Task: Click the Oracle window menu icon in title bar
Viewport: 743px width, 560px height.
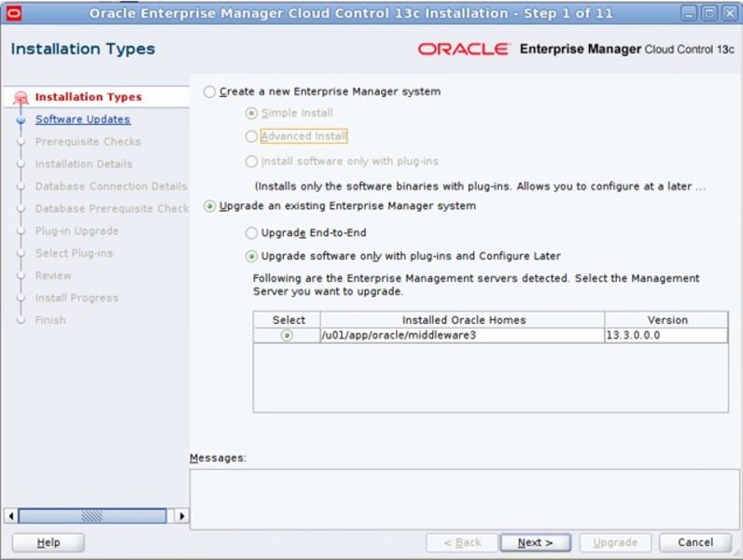Action: tap(13, 13)
